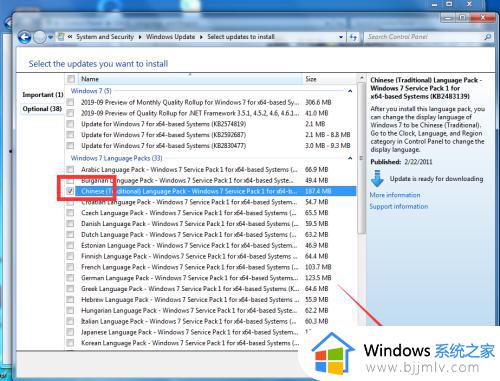Toggle the select-all checkbox in header
Screen dimensions: 500x381
click(x=71, y=79)
